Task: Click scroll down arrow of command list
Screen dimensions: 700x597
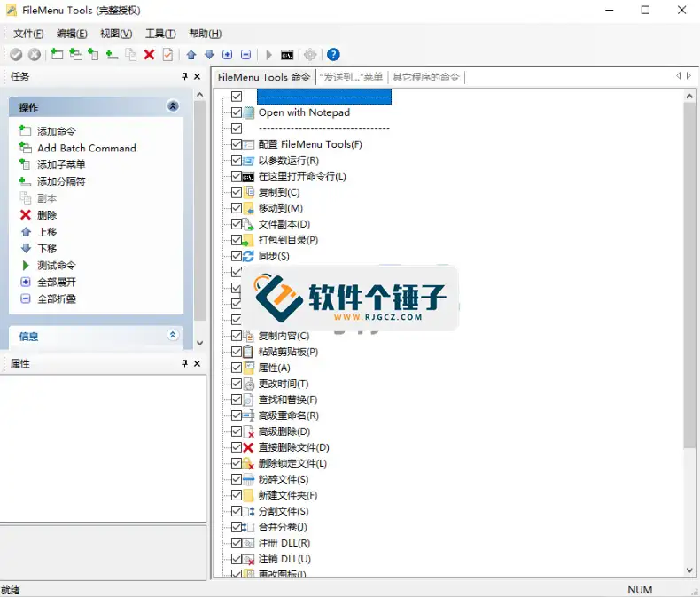Action: pos(689,570)
